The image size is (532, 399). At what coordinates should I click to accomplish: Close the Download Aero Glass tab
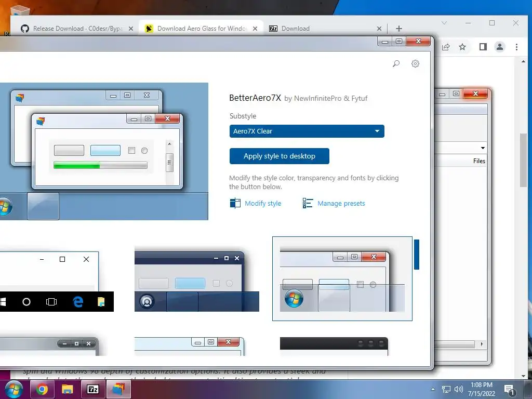click(x=255, y=29)
